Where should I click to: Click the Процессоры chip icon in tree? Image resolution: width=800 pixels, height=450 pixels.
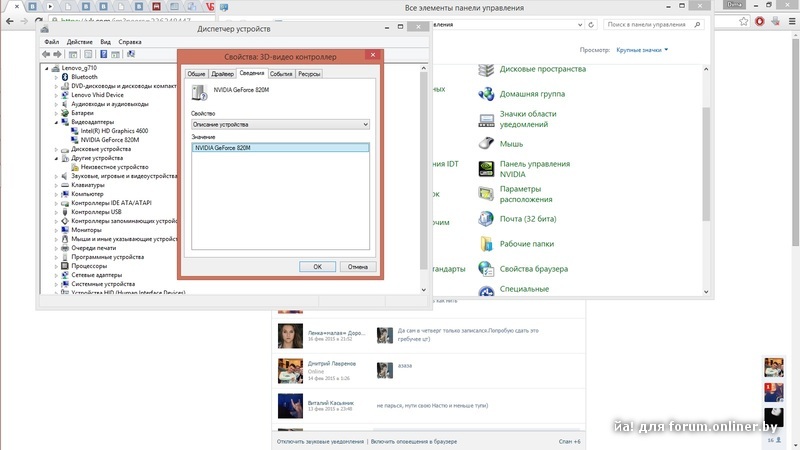(65, 266)
